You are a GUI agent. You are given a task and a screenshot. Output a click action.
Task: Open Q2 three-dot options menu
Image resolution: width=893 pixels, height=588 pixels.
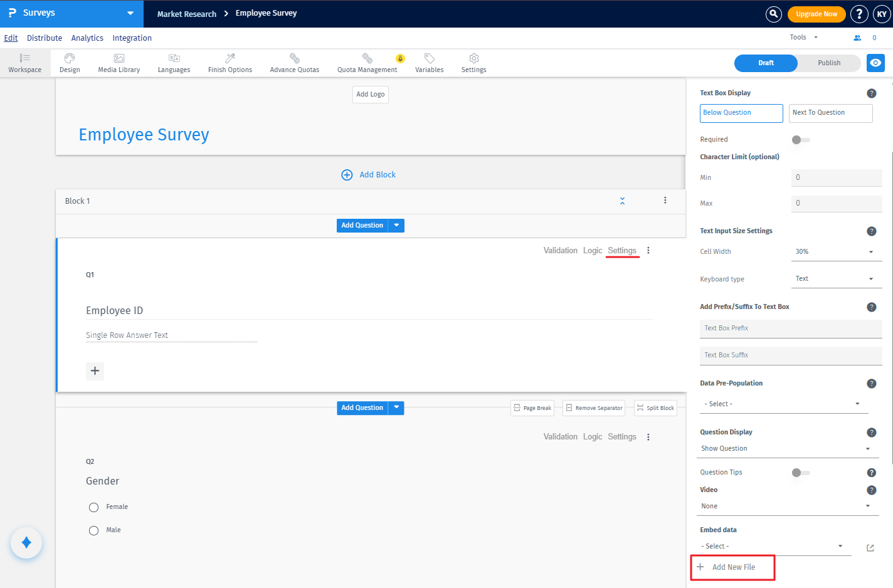648,437
